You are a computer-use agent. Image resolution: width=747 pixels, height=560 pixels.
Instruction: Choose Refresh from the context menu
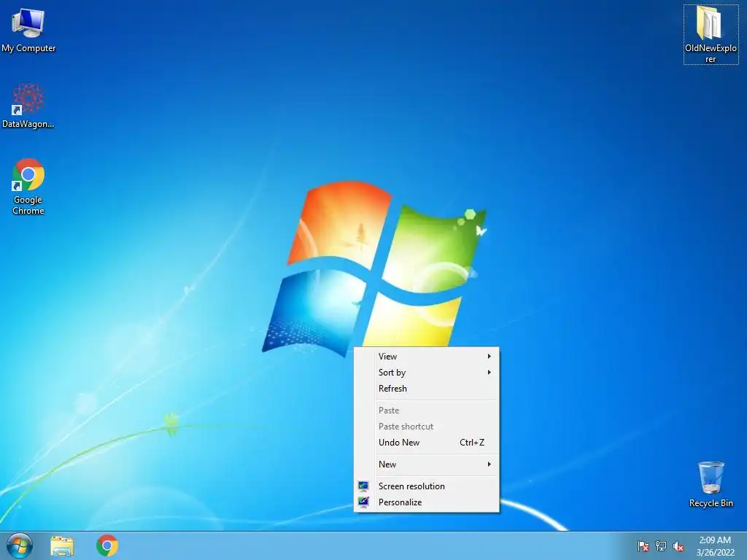pyautogui.click(x=426, y=389)
